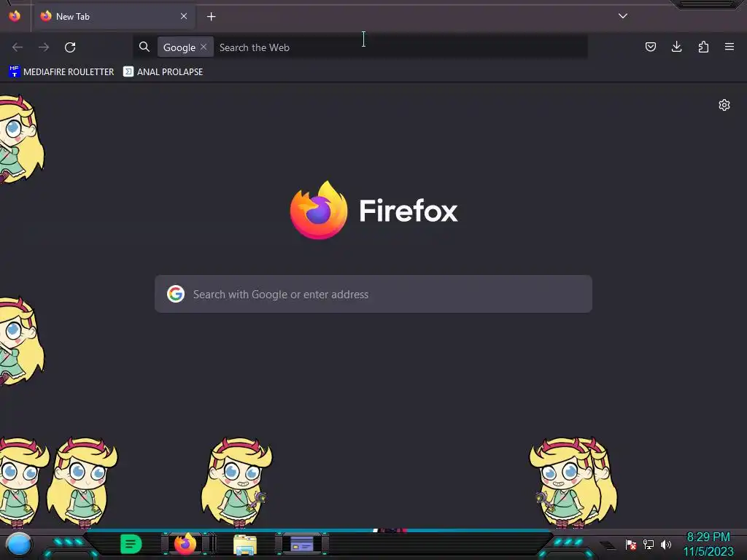The height and width of the screenshot is (560, 747).
Task: Open the network icon in system tray
Action: 649,544
